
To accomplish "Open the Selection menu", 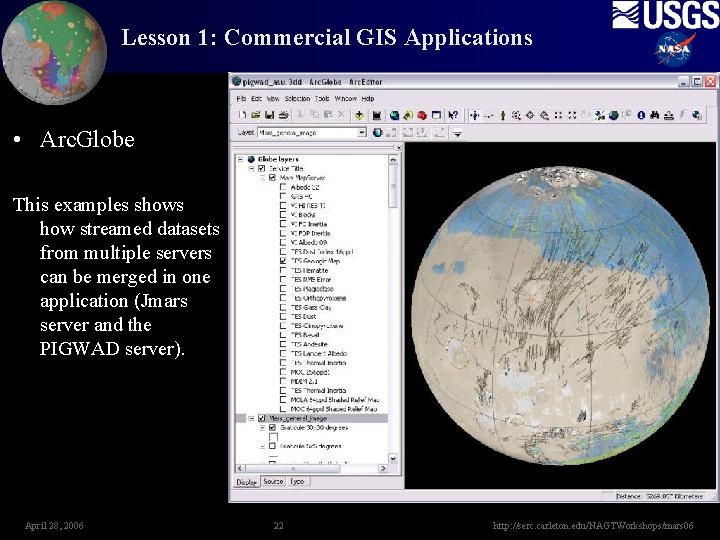I will point(297,98).
